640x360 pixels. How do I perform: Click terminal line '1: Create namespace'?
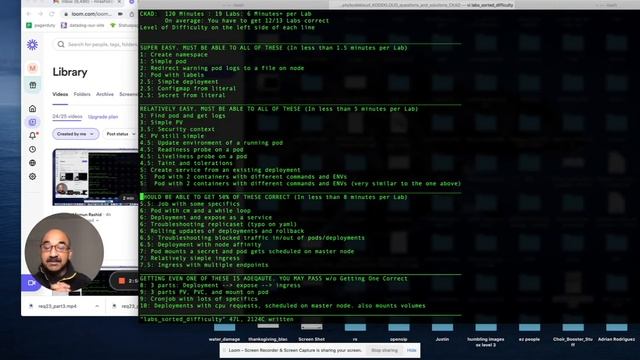coord(173,55)
